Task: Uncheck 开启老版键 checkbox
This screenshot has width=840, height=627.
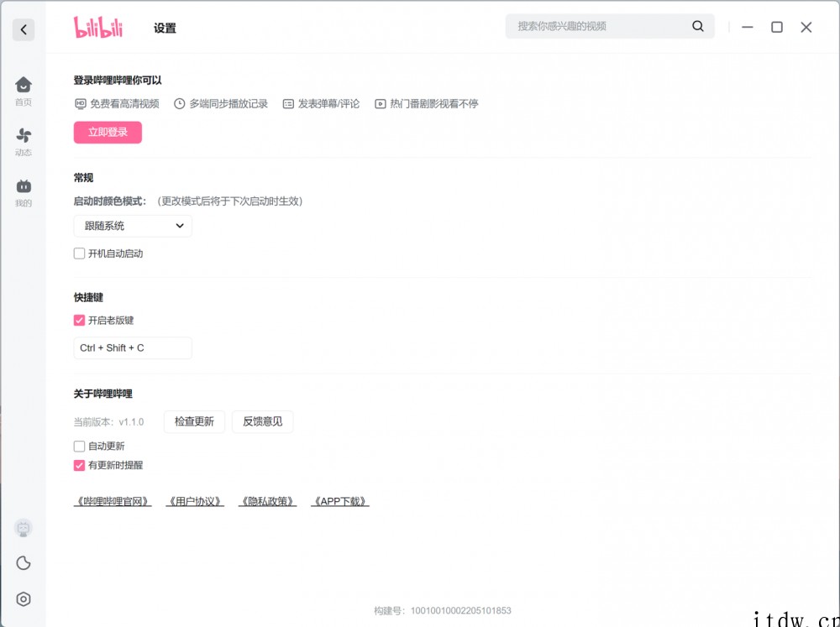Action: pos(79,320)
